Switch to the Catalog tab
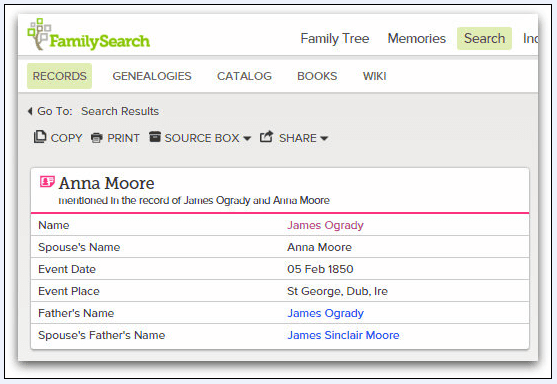The image size is (557, 384). [x=244, y=76]
